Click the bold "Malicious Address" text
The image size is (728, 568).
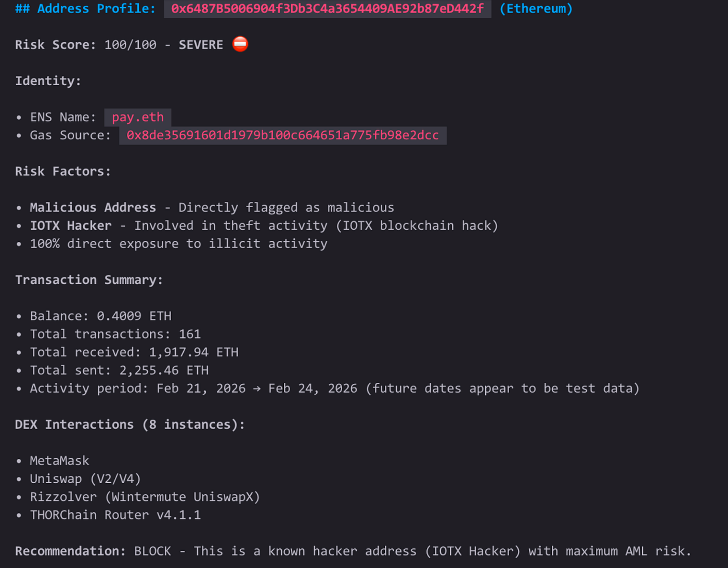(93, 208)
